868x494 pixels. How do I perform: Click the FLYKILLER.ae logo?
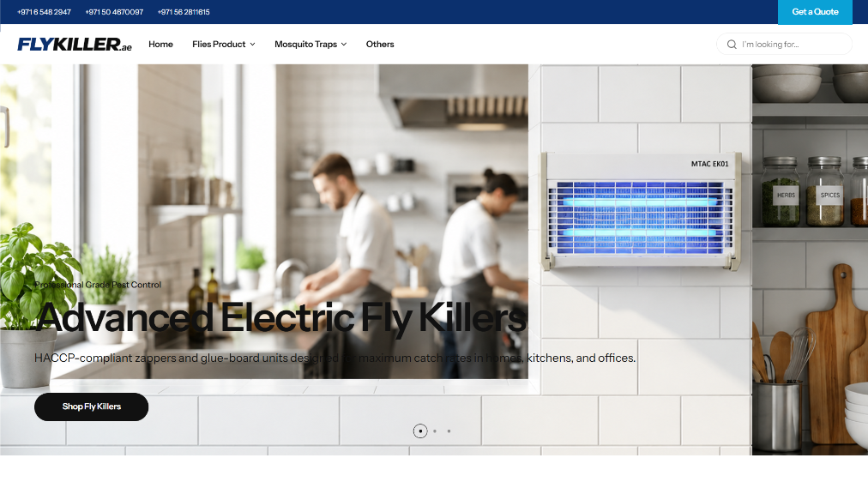point(74,45)
